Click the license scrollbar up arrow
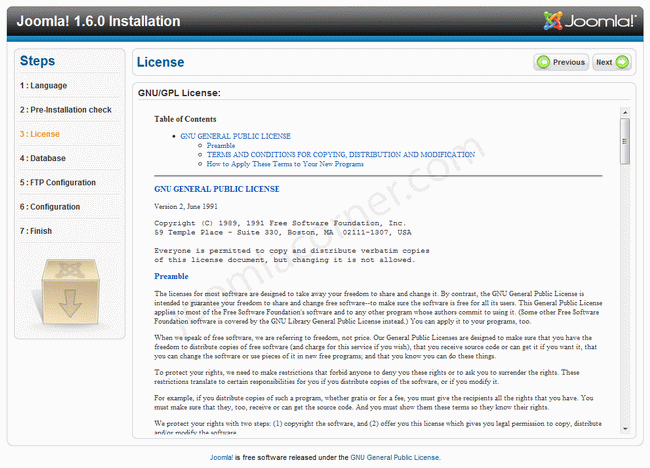Screen dimensions: 650x468 pos(625,112)
